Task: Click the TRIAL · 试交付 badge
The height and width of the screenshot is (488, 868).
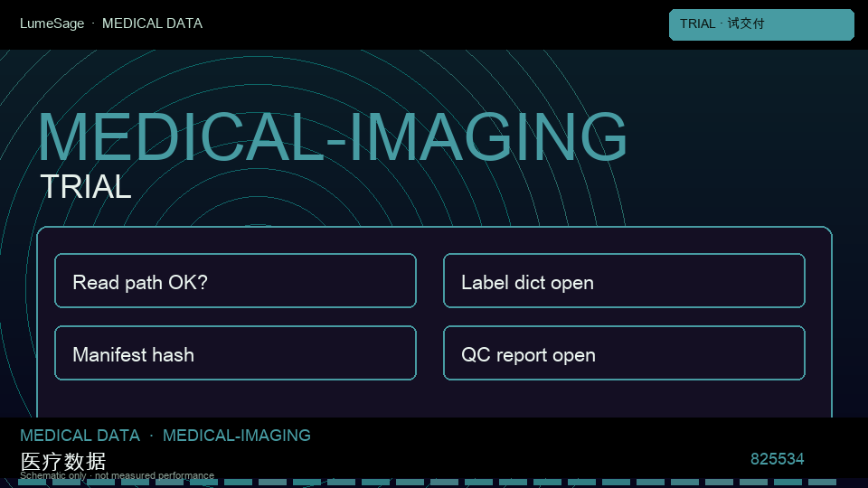Action: [x=761, y=24]
